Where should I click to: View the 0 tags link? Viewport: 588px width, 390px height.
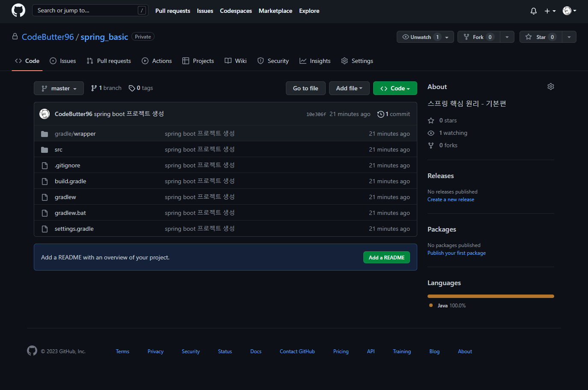point(141,88)
